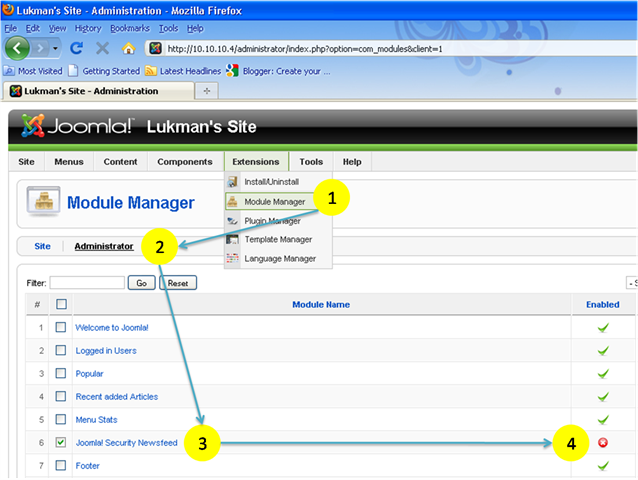This screenshot has width=638, height=480.
Task: Open the Firefox Edit menu
Action: tap(33, 28)
